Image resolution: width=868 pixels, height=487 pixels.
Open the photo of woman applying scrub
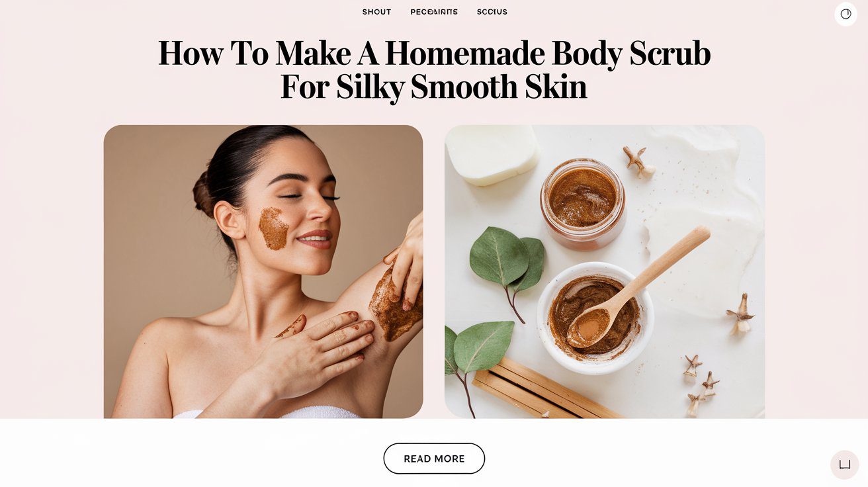pos(263,271)
